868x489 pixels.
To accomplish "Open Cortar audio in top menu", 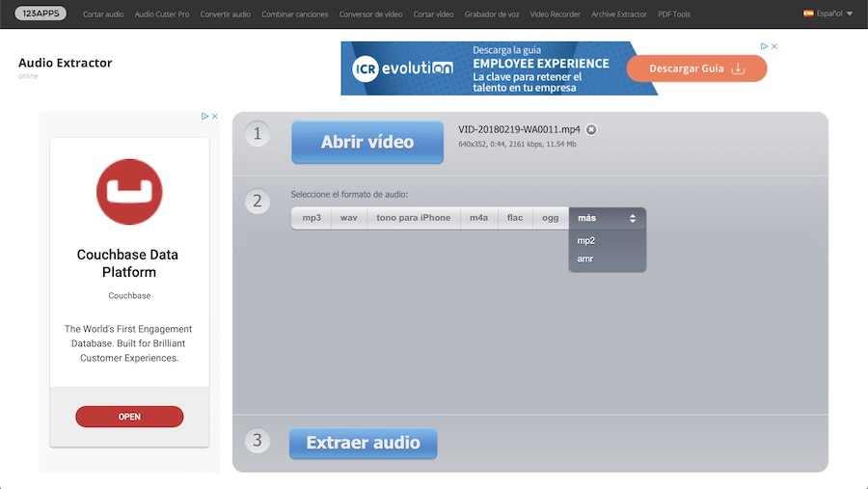I will (x=103, y=14).
